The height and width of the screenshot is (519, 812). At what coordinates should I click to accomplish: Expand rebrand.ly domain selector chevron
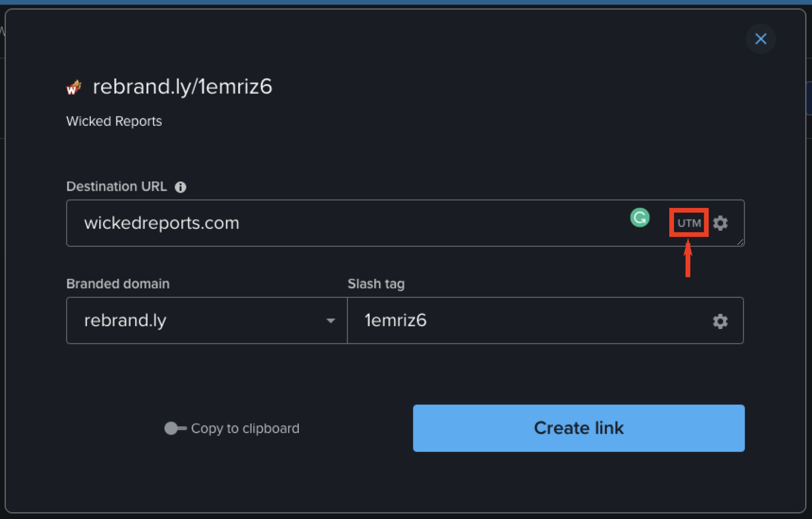331,320
